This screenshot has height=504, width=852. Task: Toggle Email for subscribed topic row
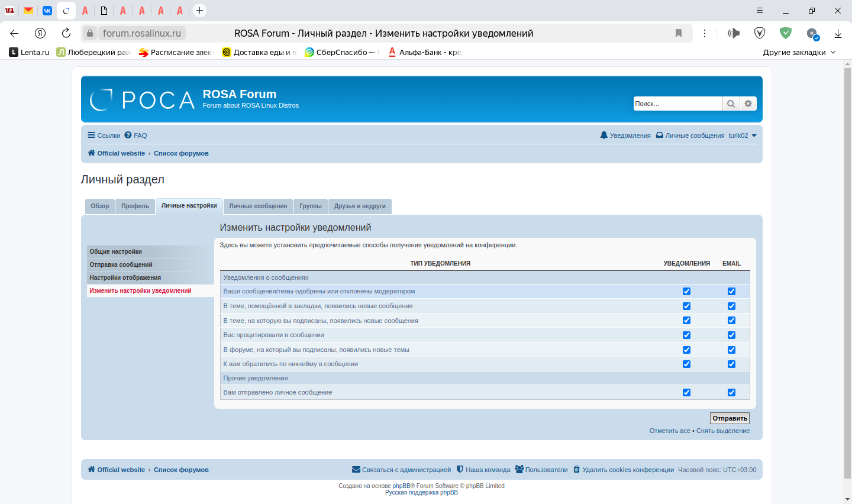pos(731,321)
